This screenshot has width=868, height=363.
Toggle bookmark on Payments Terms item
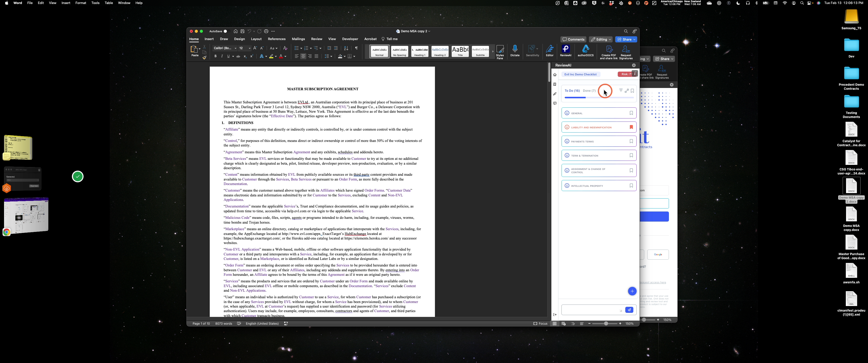point(631,141)
